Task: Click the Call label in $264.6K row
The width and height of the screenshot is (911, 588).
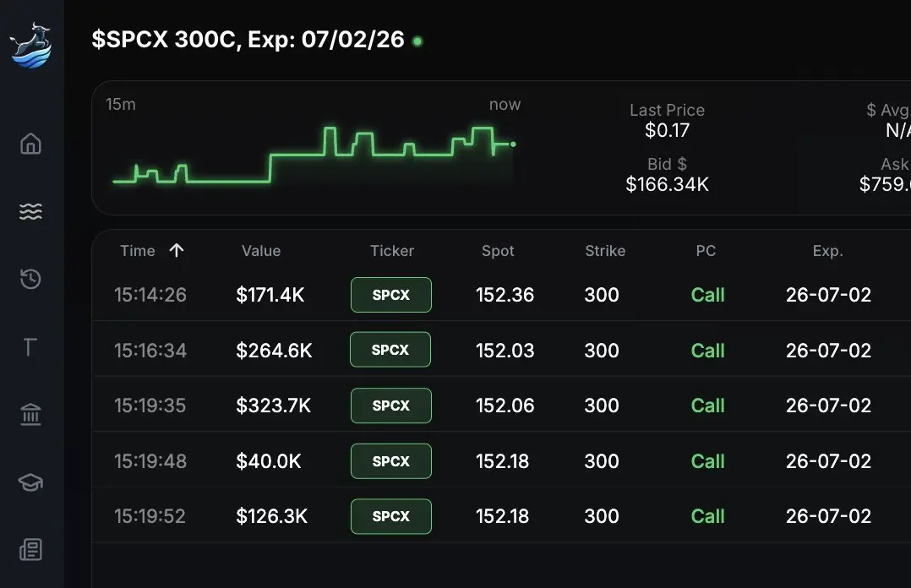Action: 707,351
